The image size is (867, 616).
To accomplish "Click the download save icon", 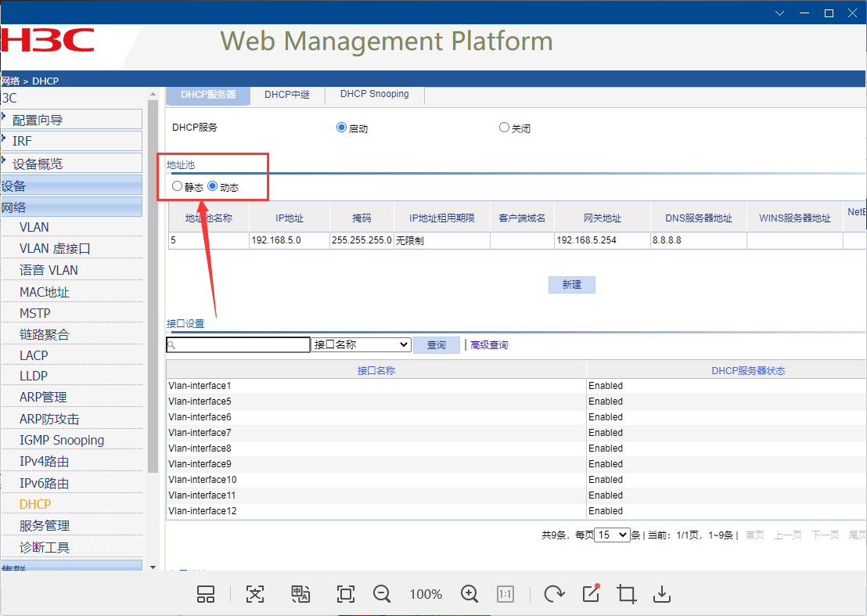I will (x=661, y=594).
